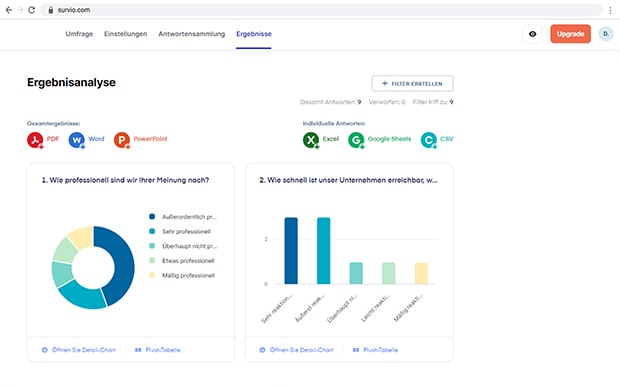Export overall results as PDF
Viewport: 620px width, 387px height.
43,140
